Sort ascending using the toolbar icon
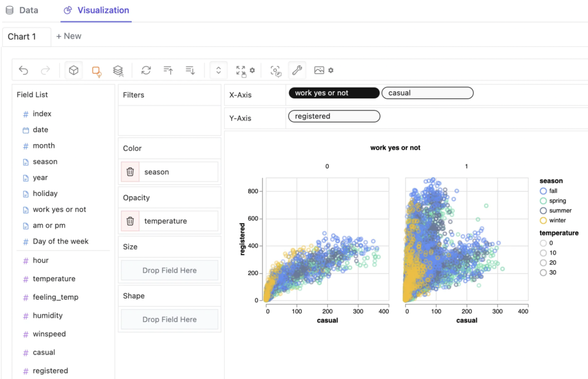588x379 pixels. [168, 70]
